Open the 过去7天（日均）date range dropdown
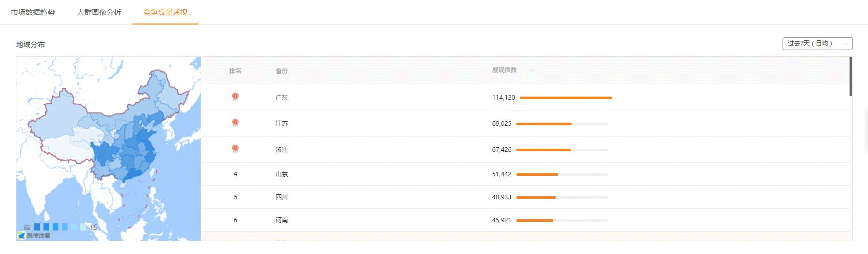 pos(817,43)
